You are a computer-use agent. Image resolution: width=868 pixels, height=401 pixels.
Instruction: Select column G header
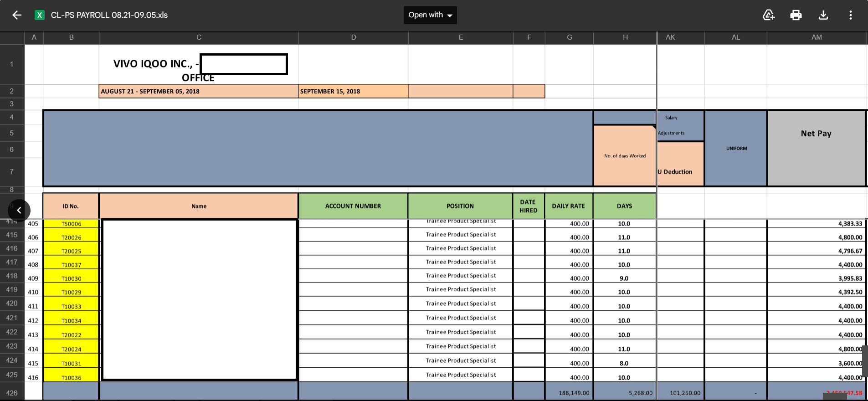click(570, 37)
